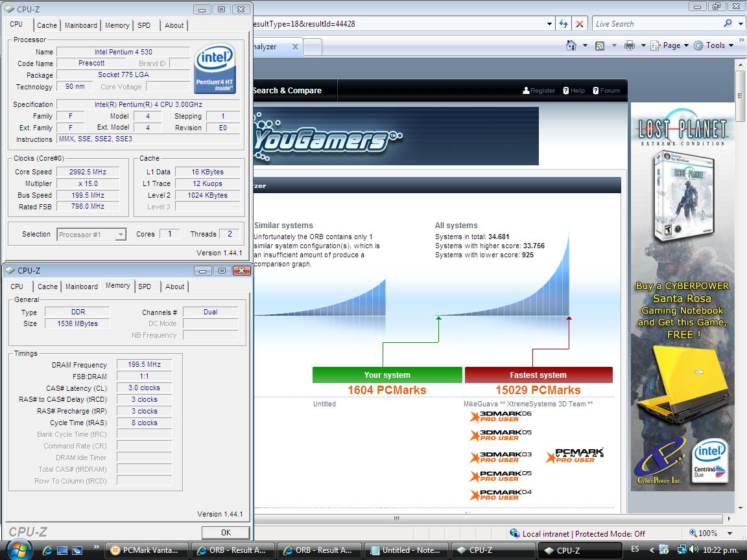Click the PCMark04 Pro User logo
Image resolution: width=747 pixels, height=560 pixels.
(x=500, y=495)
